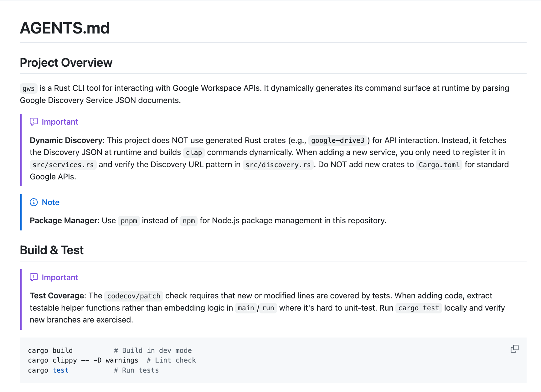This screenshot has height=392, width=541.
Task: Click the src/discovery.rs code reference
Action: pyautogui.click(x=278, y=165)
